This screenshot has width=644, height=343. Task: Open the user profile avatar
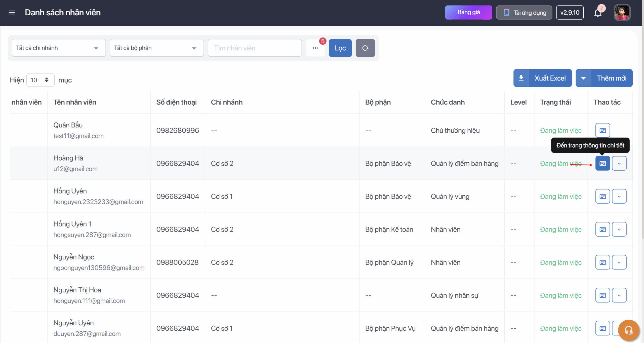point(622,13)
